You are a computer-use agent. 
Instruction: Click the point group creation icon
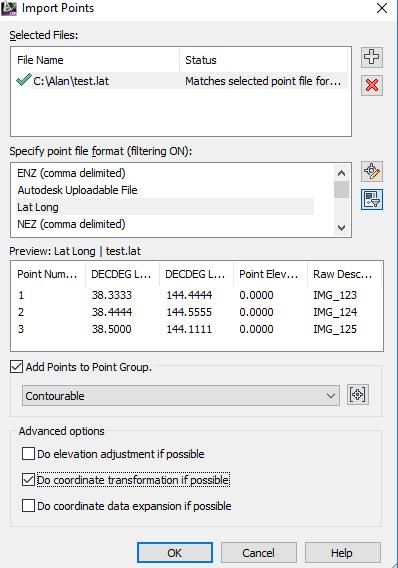[x=358, y=394]
